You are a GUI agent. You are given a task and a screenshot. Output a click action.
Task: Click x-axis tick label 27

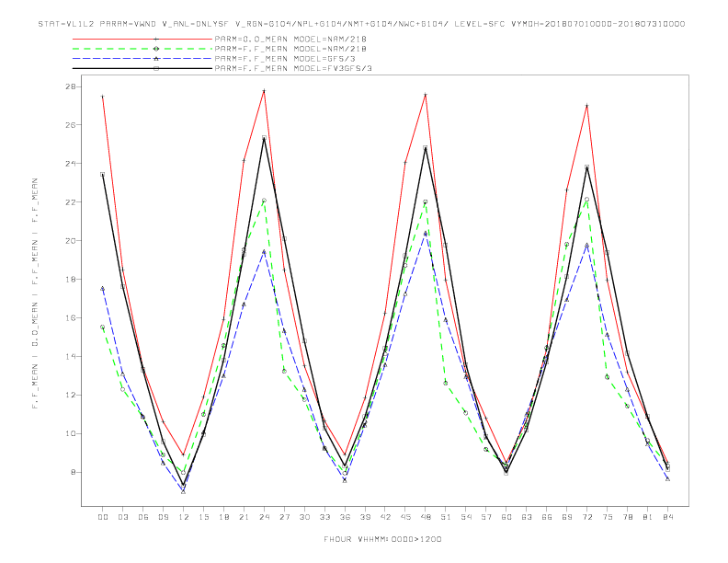284,517
